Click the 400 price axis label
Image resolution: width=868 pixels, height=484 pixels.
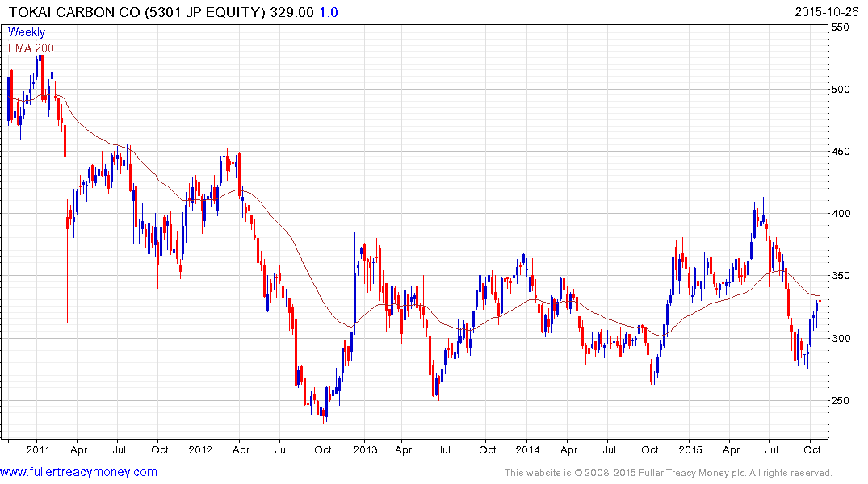click(x=841, y=214)
